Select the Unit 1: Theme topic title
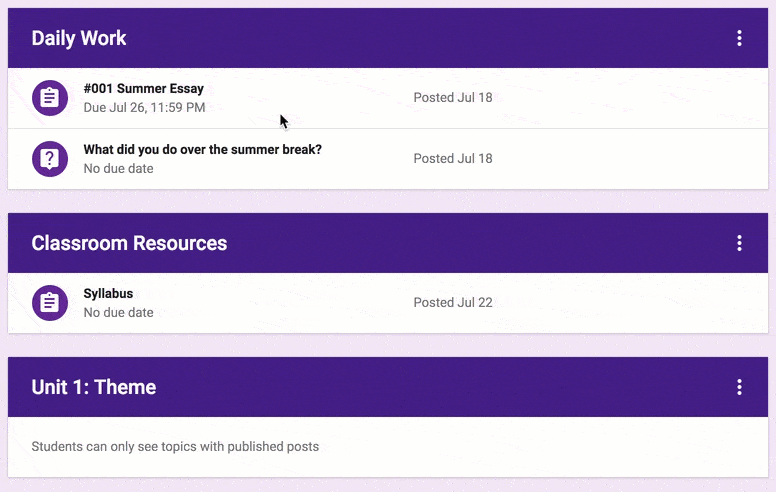 point(94,387)
